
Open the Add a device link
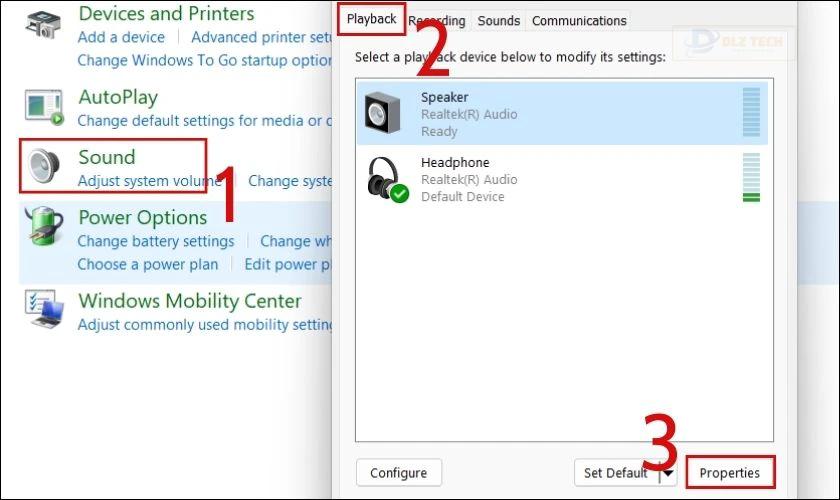(121, 37)
